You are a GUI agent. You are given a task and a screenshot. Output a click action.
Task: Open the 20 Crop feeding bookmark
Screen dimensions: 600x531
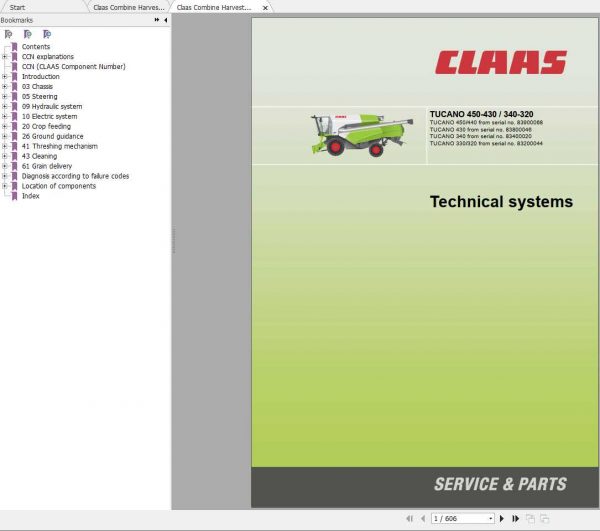pyautogui.click(x=46, y=126)
